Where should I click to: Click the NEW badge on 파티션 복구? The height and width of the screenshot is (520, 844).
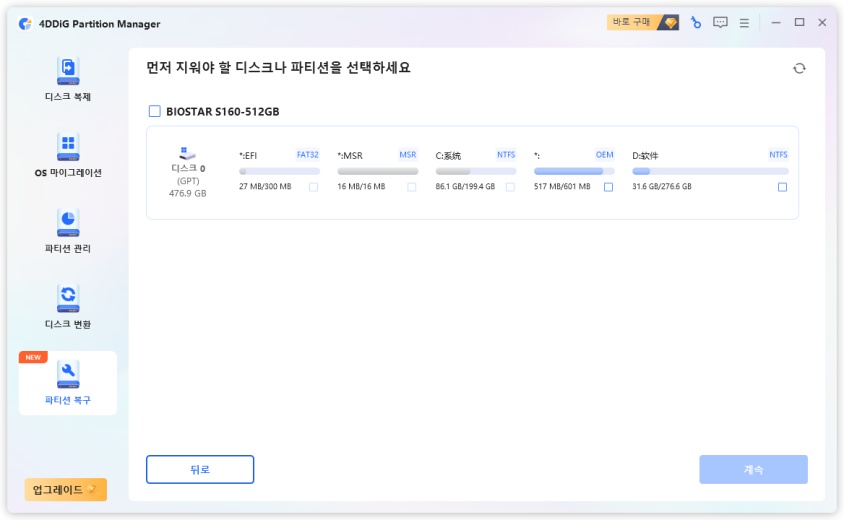click(x=33, y=357)
